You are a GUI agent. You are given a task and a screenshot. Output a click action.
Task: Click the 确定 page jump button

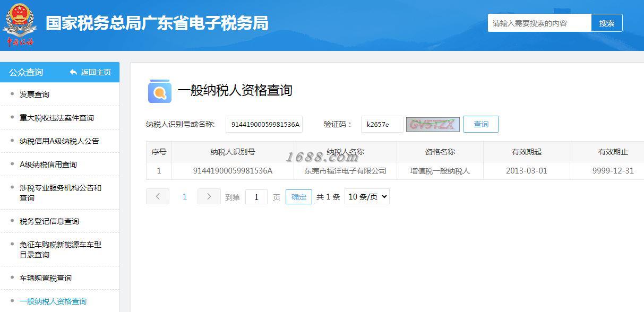(299, 197)
